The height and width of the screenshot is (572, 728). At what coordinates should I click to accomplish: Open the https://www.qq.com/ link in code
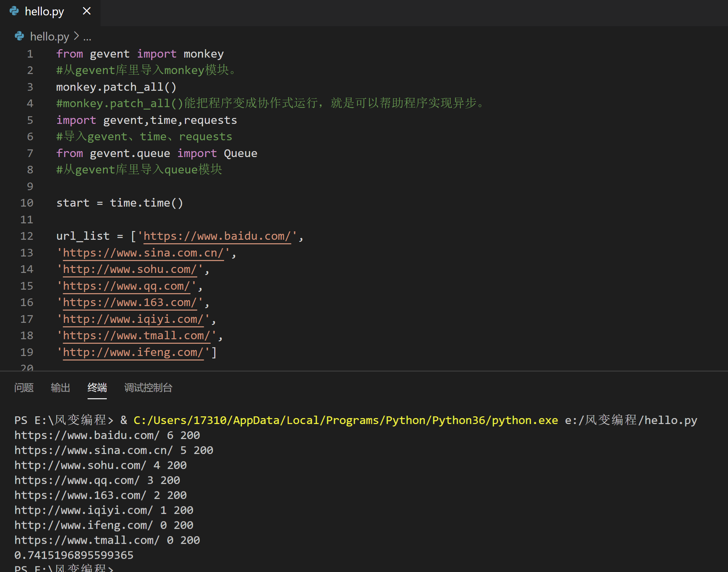[126, 286]
